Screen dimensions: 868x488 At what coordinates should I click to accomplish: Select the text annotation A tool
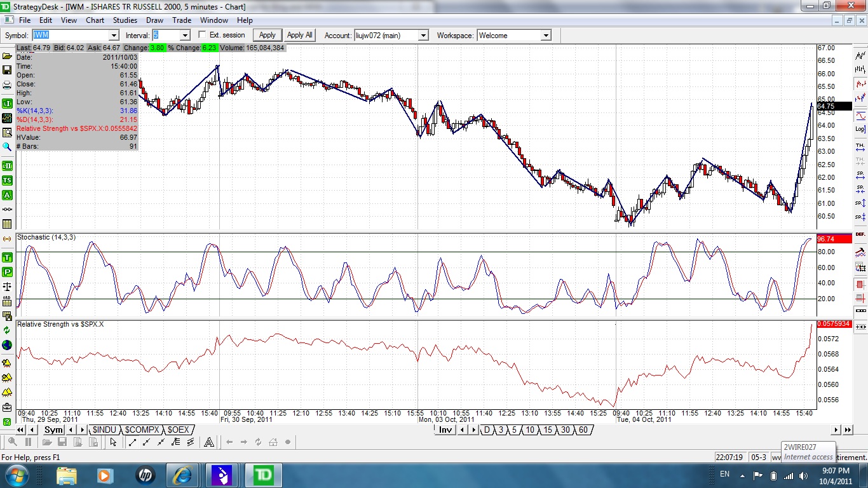[x=209, y=442]
